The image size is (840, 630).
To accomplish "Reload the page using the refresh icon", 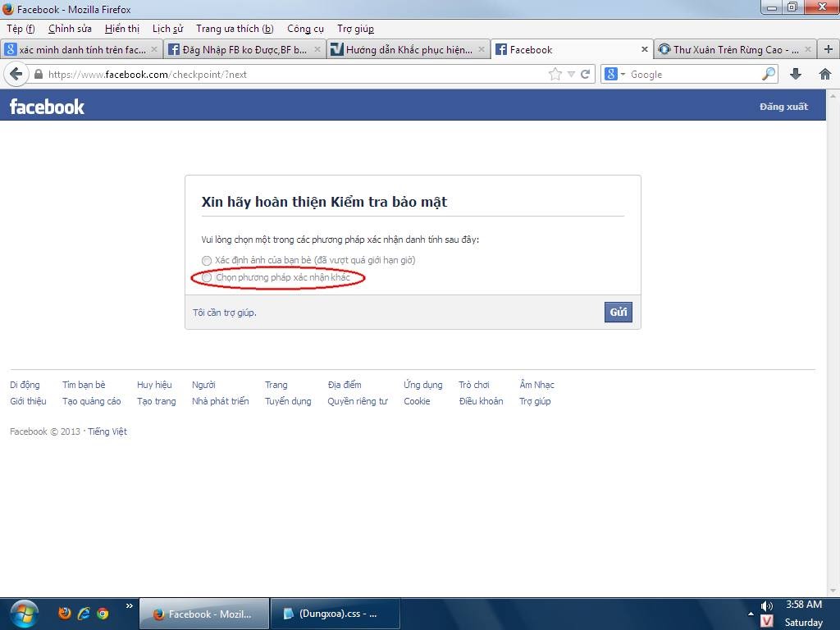I will pyautogui.click(x=586, y=74).
